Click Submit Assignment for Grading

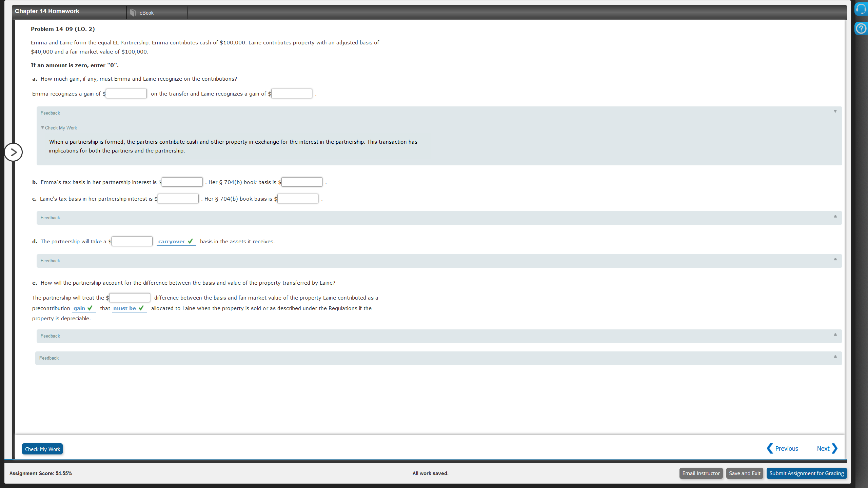[x=806, y=473]
